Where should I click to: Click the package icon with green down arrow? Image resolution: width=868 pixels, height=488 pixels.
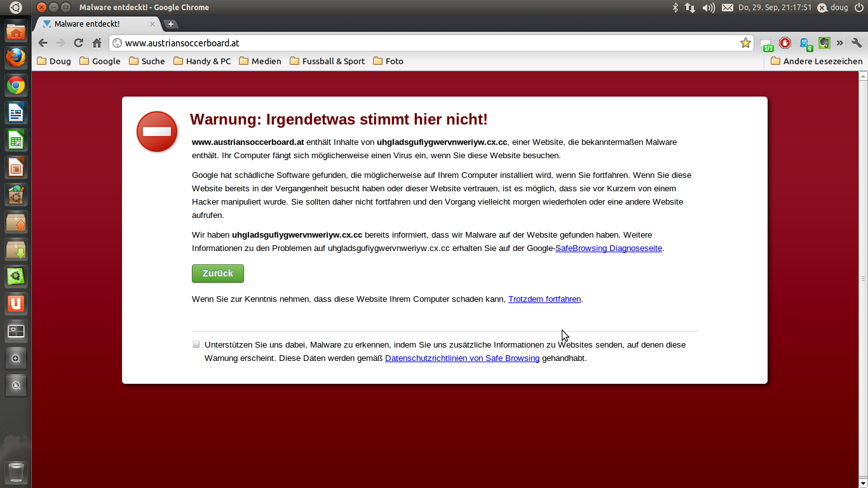[x=16, y=249]
